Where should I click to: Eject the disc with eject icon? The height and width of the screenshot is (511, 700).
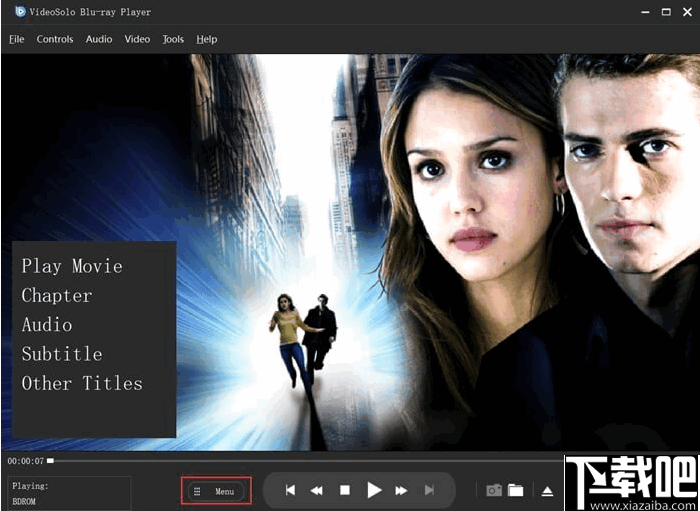(x=547, y=491)
